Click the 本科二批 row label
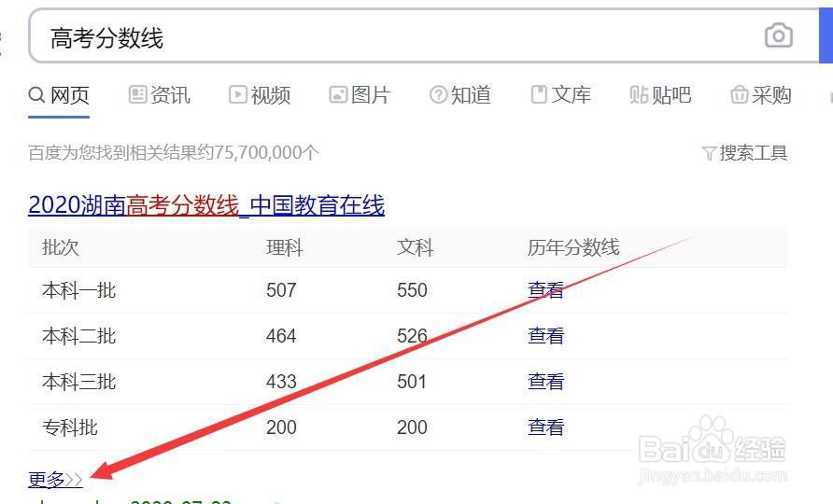This screenshot has height=504, width=833. click(78, 336)
